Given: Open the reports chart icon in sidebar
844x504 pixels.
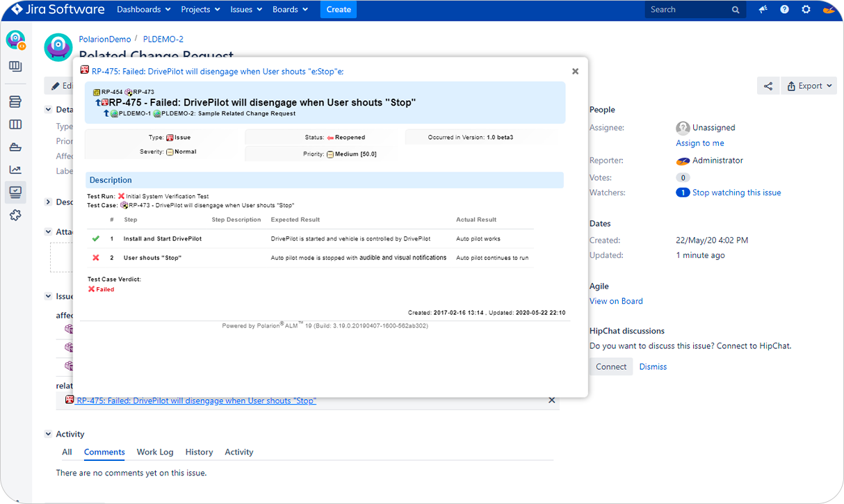Looking at the screenshot, I should [15, 170].
